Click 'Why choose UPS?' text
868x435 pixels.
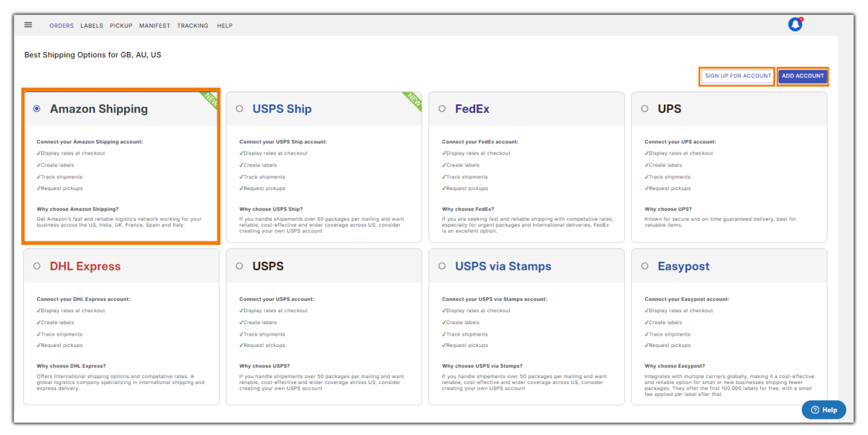click(x=668, y=209)
